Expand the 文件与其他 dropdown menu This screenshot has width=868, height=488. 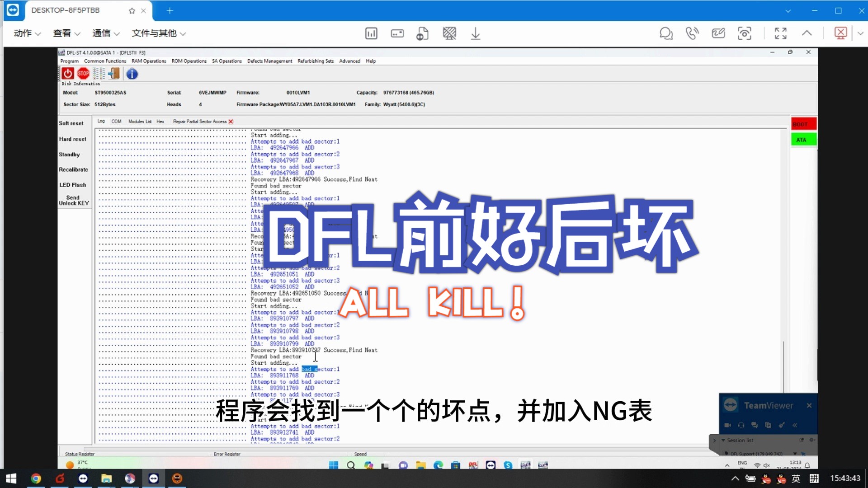[x=159, y=33]
